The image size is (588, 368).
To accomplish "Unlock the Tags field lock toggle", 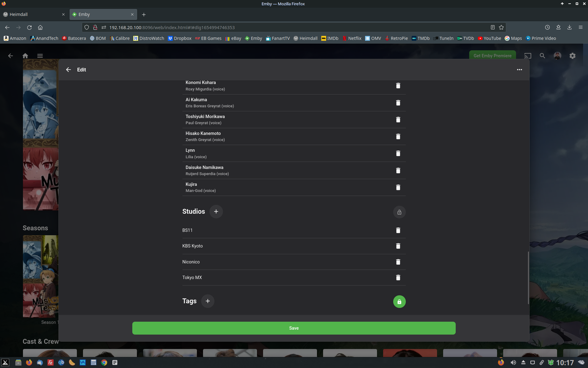I will pos(399,301).
